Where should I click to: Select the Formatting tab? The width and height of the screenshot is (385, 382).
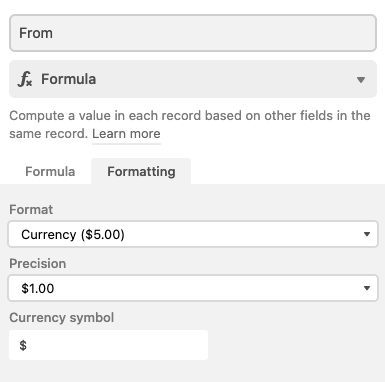pos(141,172)
